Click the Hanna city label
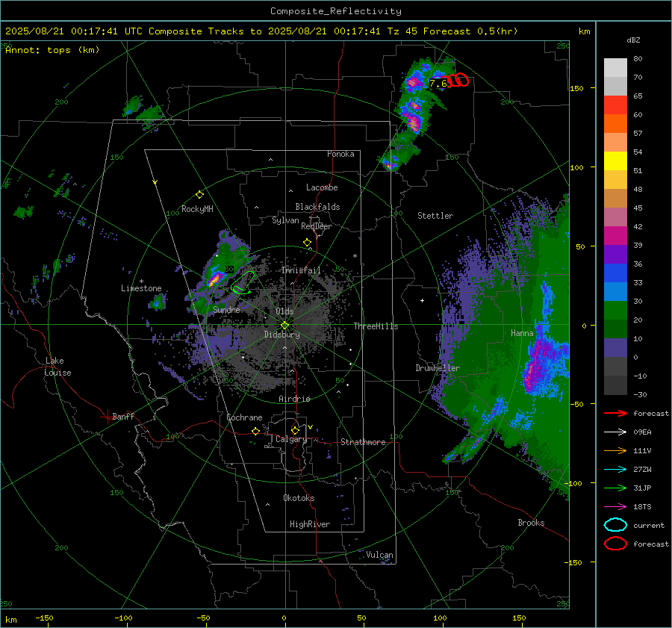 tap(522, 333)
